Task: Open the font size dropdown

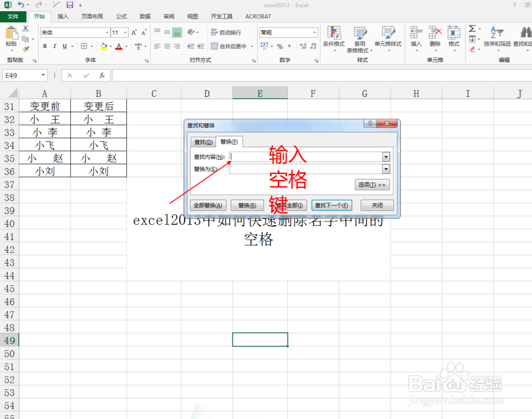Action: pos(126,32)
